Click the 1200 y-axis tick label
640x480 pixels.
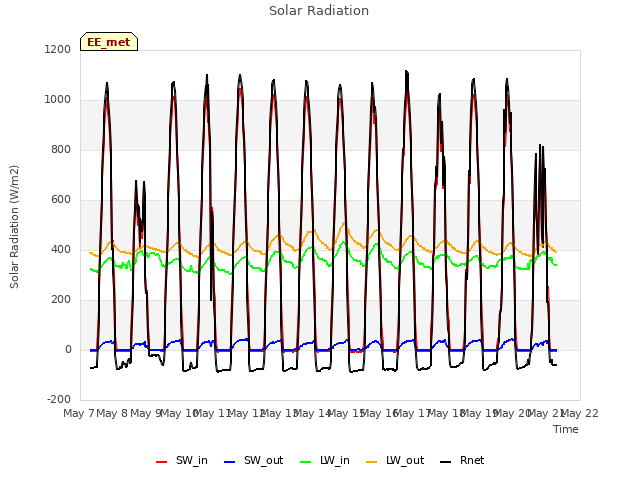pyautogui.click(x=58, y=49)
